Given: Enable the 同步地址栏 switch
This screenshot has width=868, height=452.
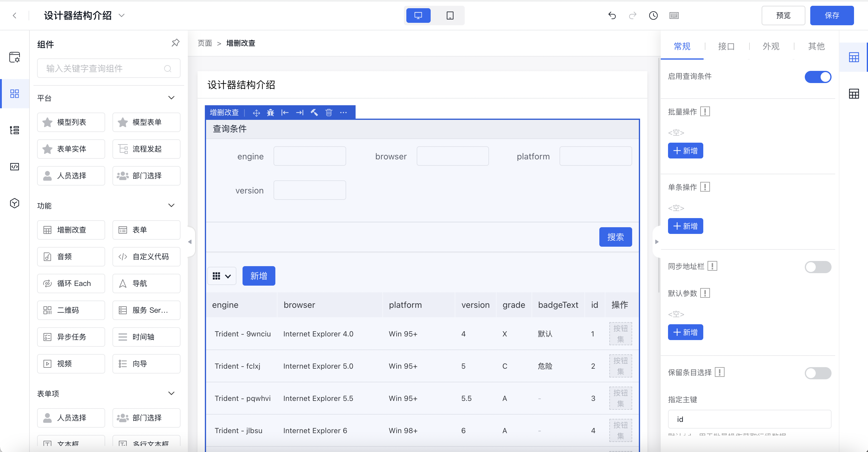Looking at the screenshot, I should pyautogui.click(x=818, y=267).
